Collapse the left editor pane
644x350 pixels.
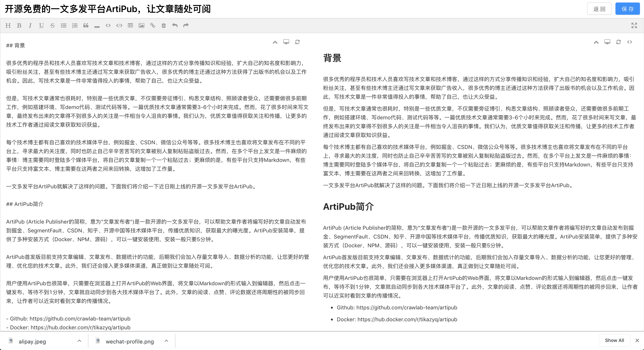click(275, 43)
